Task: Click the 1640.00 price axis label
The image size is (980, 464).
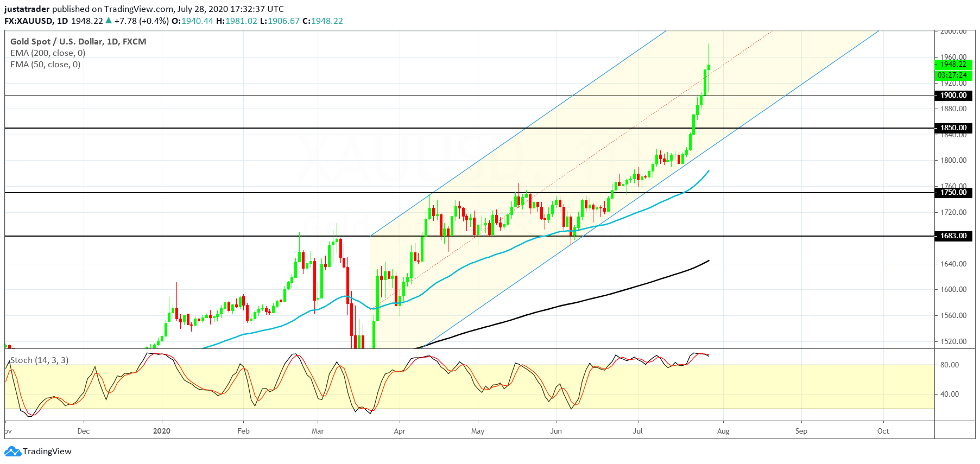Action: (953, 264)
